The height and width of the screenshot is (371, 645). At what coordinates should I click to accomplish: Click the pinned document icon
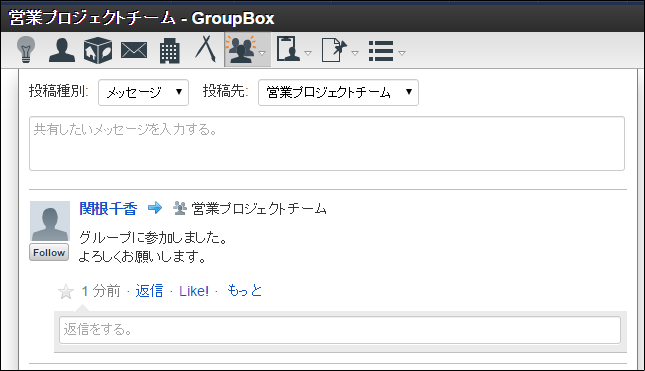(x=334, y=50)
